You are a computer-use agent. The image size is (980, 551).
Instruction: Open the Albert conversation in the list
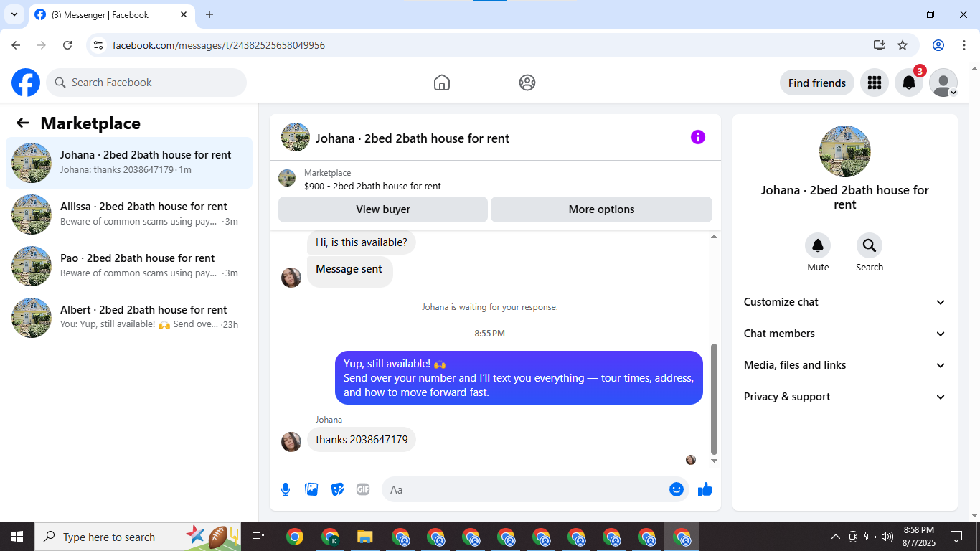click(x=129, y=318)
